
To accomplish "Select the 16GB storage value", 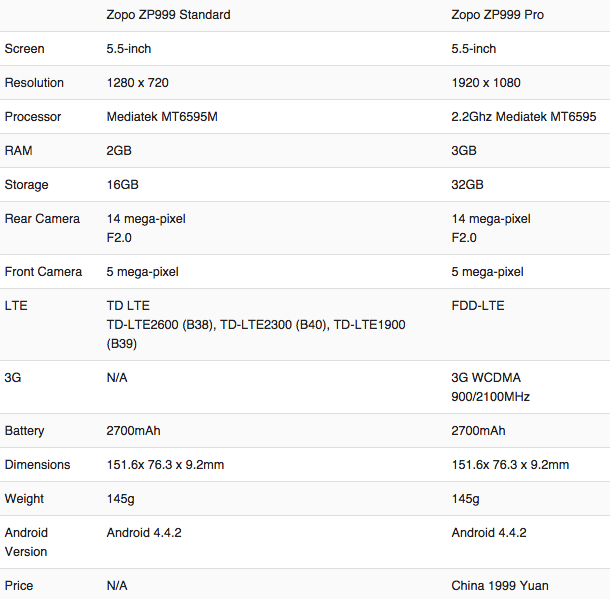I will (x=122, y=185).
